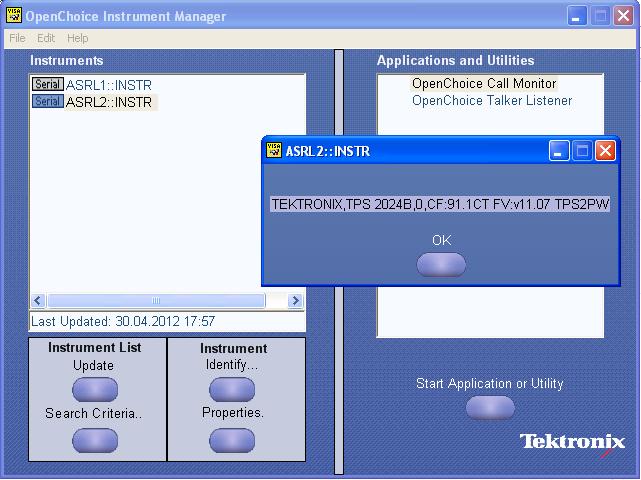Click the Start Application or Utility button
The height and width of the screenshot is (480, 641).
click(490, 408)
